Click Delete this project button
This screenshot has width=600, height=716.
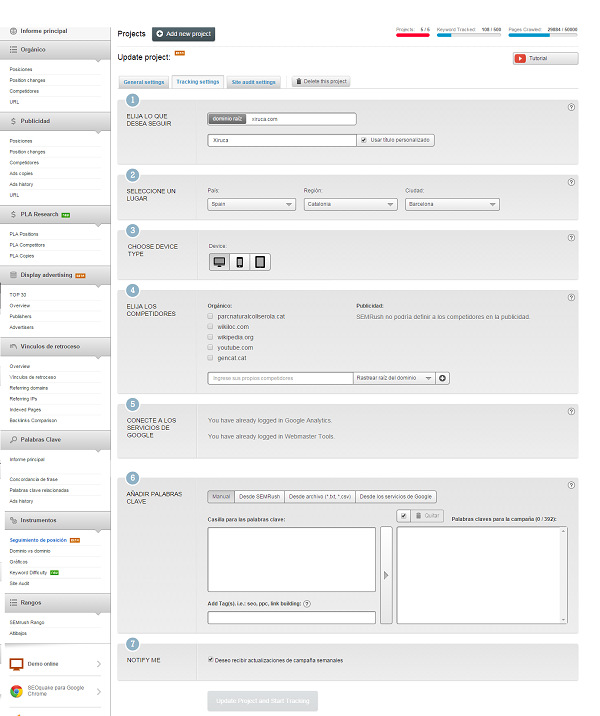pos(321,81)
